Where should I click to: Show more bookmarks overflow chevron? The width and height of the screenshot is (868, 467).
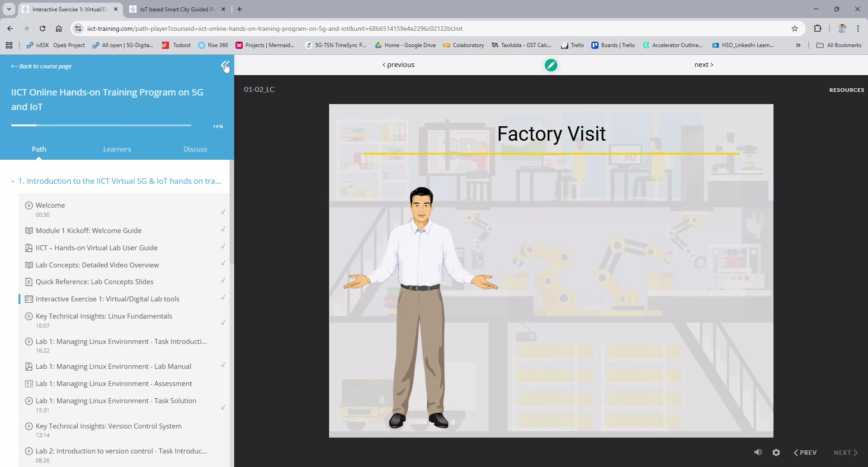[x=798, y=45]
